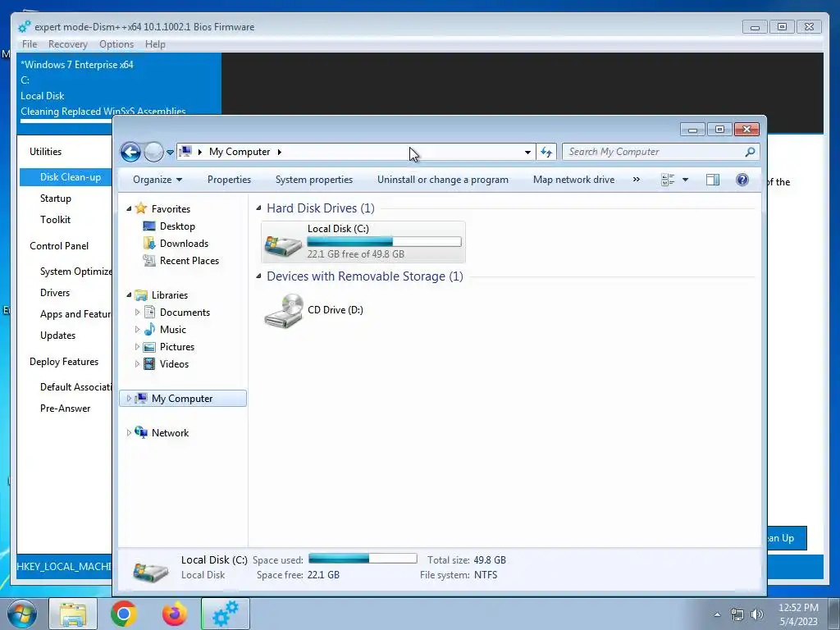Expand the Videos library node
840x630 pixels.
coord(137,363)
